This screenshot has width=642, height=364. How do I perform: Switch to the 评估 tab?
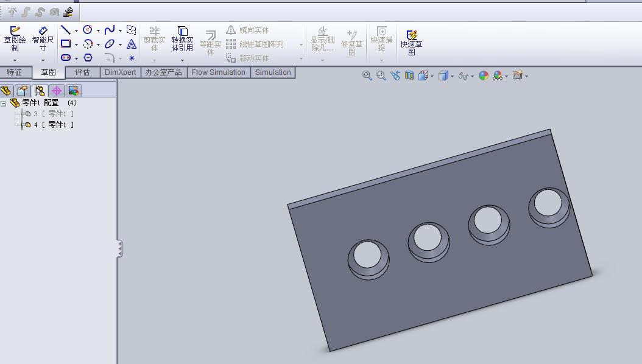[x=82, y=72]
